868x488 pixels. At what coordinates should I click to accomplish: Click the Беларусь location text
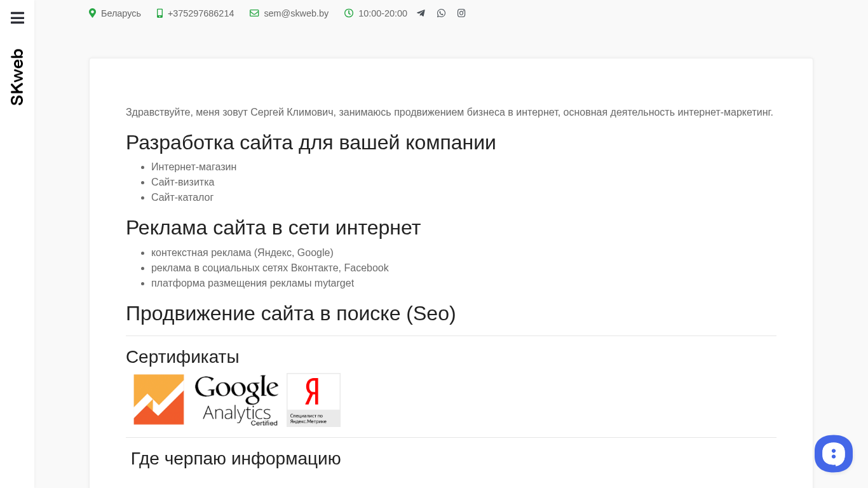pos(121,13)
